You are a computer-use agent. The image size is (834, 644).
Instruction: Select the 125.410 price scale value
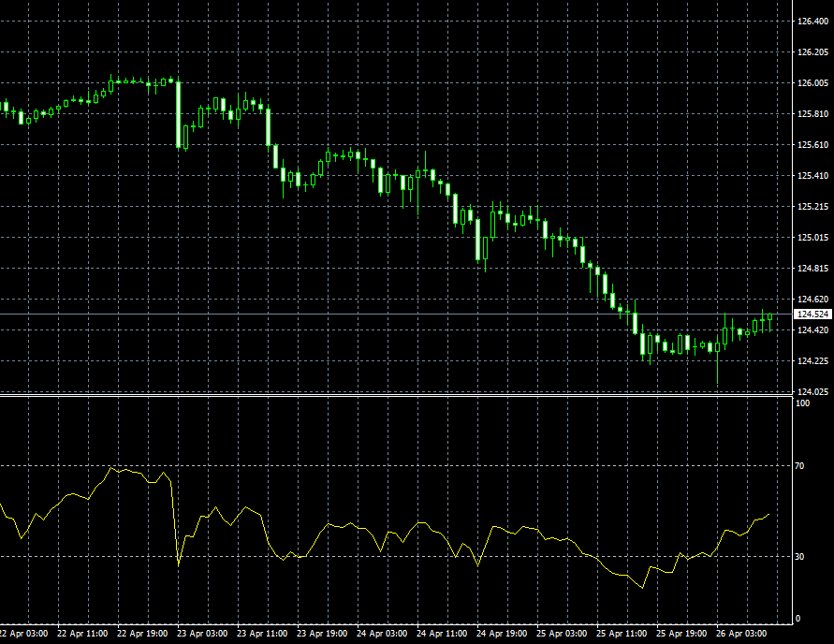[x=812, y=175]
